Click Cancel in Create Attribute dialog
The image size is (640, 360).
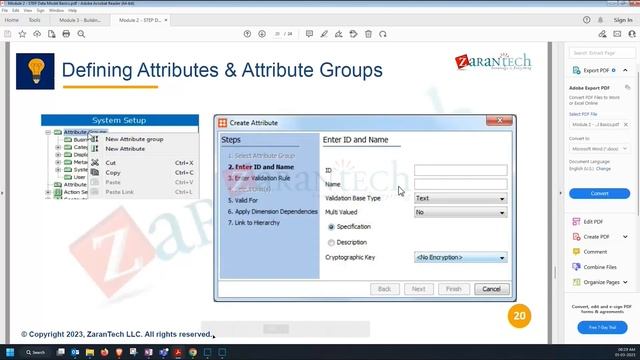[x=491, y=289]
